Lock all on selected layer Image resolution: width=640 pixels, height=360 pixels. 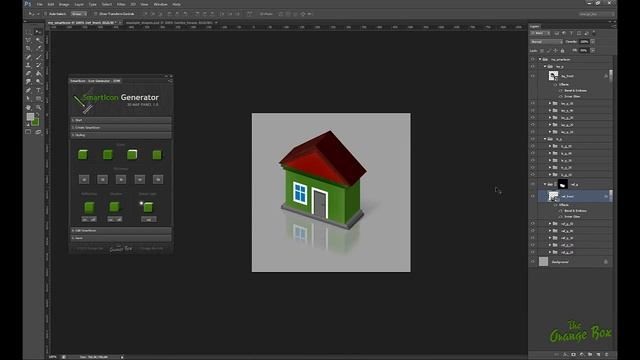pyautogui.click(x=562, y=51)
